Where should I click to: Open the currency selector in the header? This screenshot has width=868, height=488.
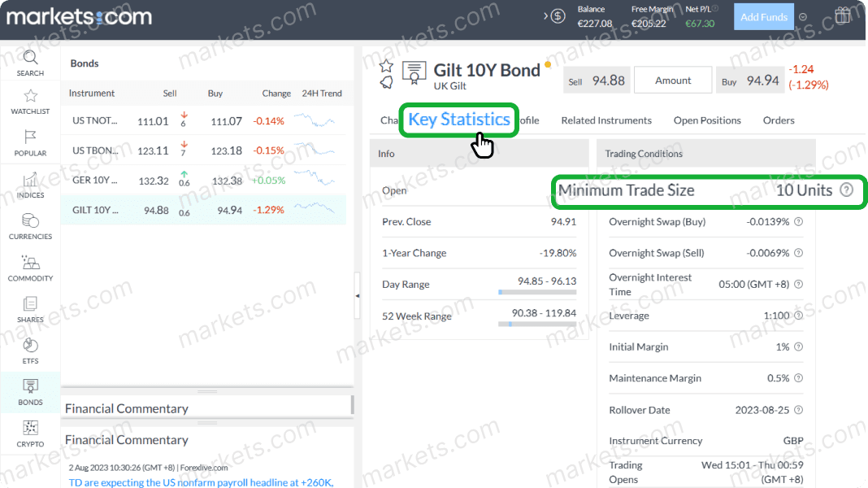tap(558, 15)
